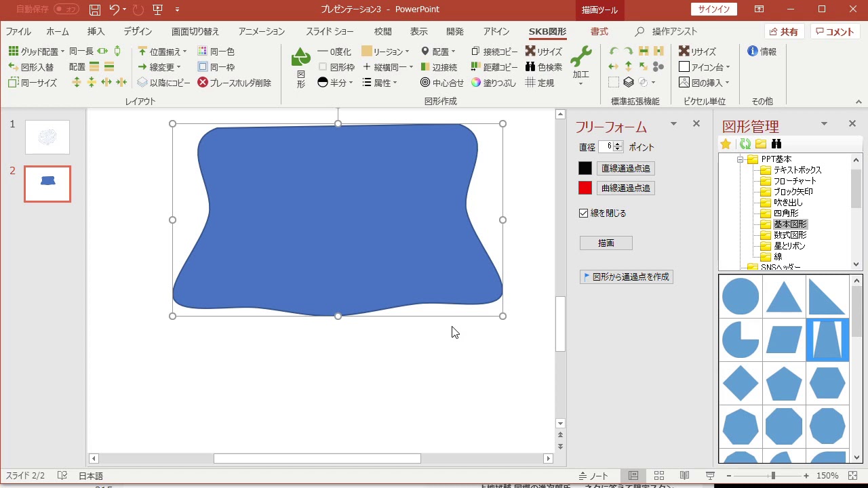
Task: Click the 同一枠 same border tool
Action: [216, 67]
